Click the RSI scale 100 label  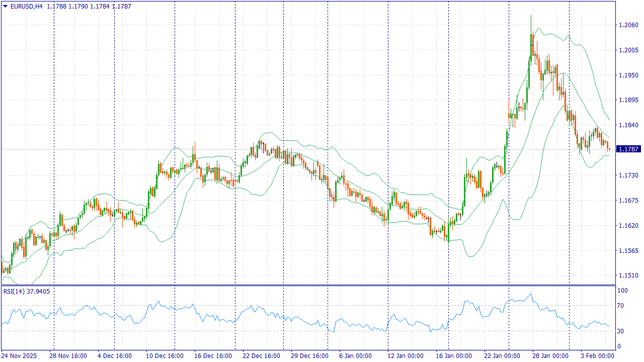[x=622, y=291]
